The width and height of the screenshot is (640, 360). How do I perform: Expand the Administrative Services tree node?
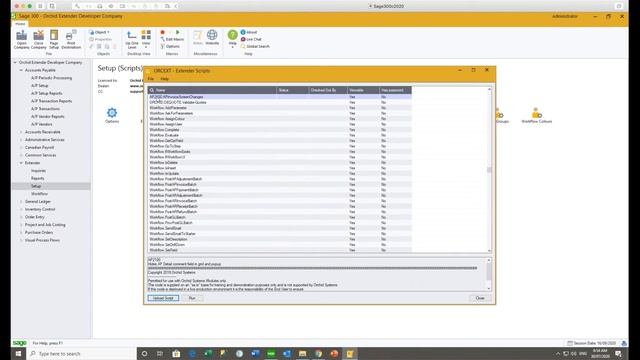point(21,140)
